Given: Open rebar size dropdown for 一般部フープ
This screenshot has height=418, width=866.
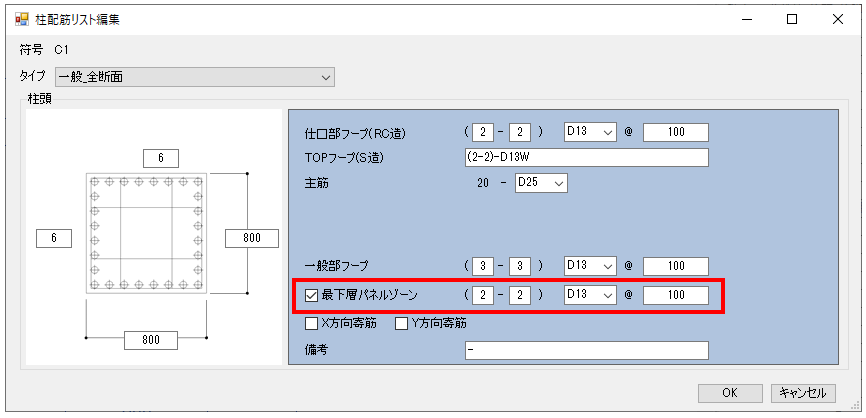Looking at the screenshot, I should point(590,266).
